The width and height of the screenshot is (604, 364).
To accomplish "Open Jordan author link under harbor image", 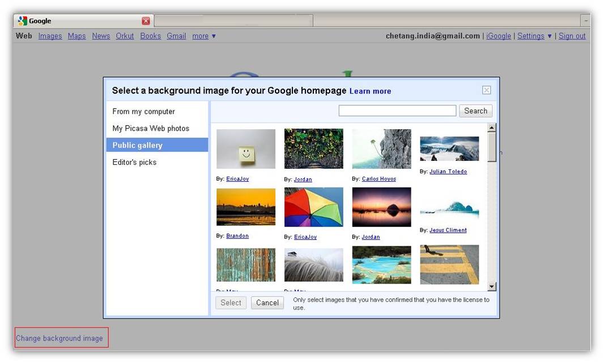I will click(371, 237).
